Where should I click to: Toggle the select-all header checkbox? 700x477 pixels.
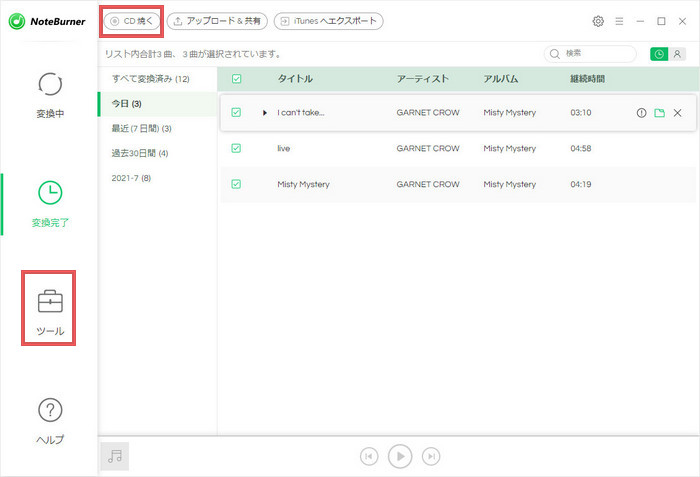[x=237, y=79]
